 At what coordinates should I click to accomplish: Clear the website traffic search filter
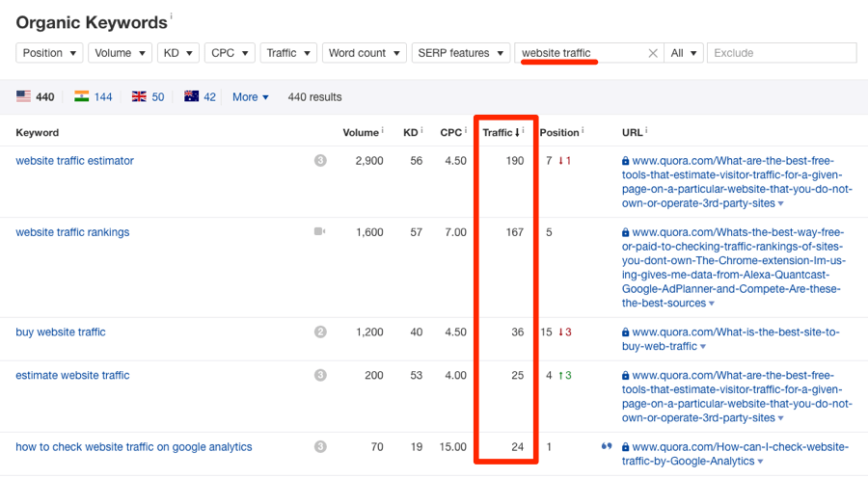pyautogui.click(x=653, y=53)
